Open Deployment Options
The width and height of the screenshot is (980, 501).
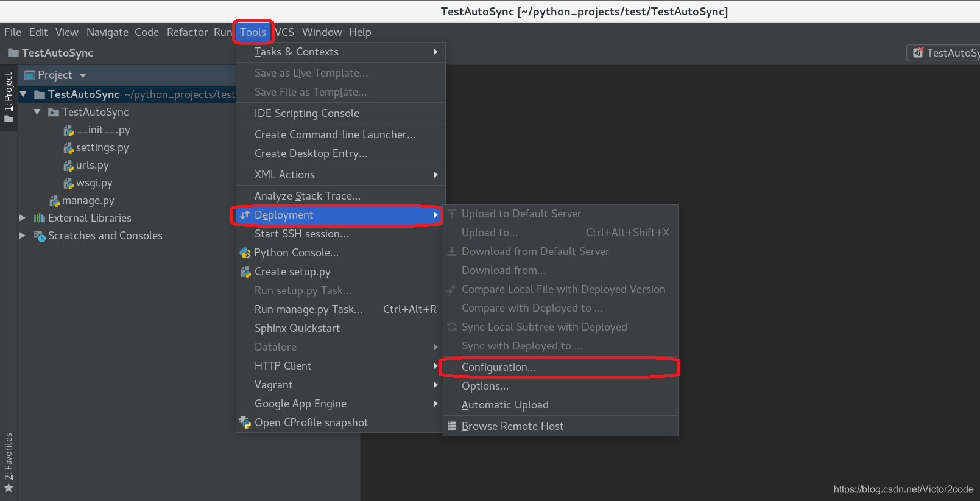coord(560,386)
